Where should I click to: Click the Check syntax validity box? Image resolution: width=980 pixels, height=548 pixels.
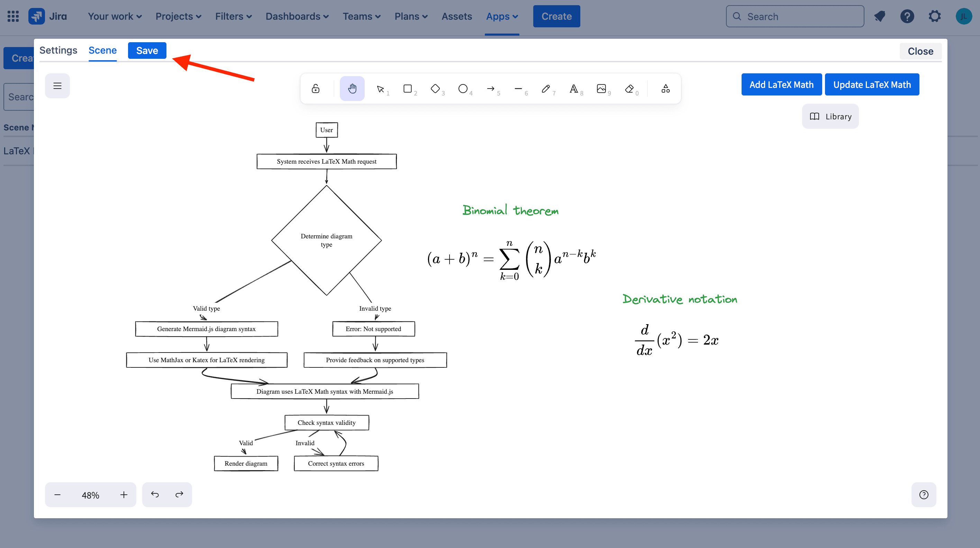(326, 422)
